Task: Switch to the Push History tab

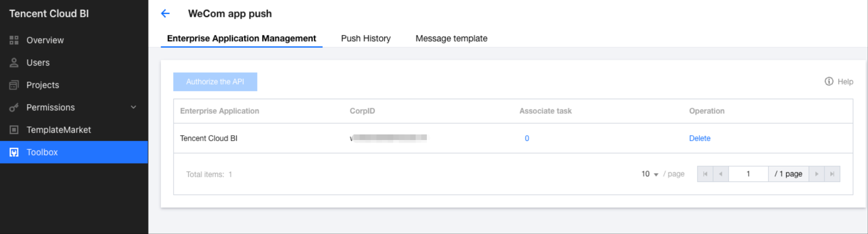Action: click(366, 39)
